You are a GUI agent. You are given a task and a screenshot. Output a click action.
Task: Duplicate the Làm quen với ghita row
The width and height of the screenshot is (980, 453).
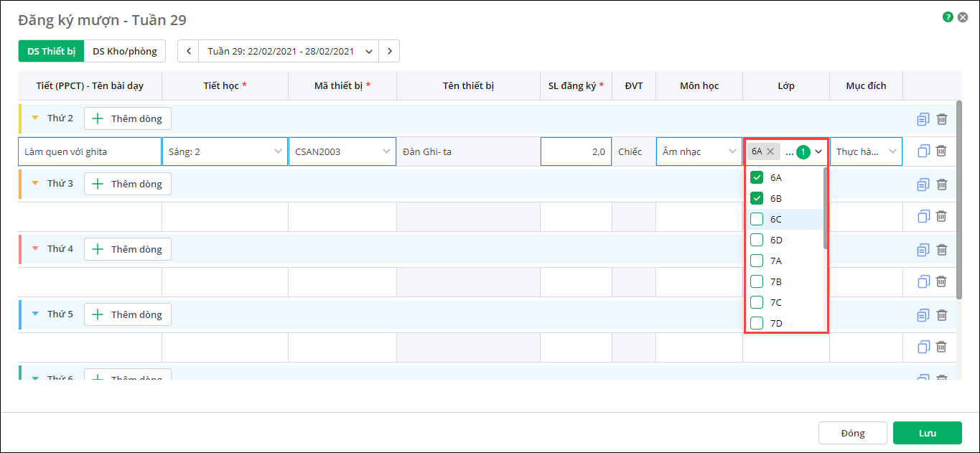pyautogui.click(x=923, y=151)
